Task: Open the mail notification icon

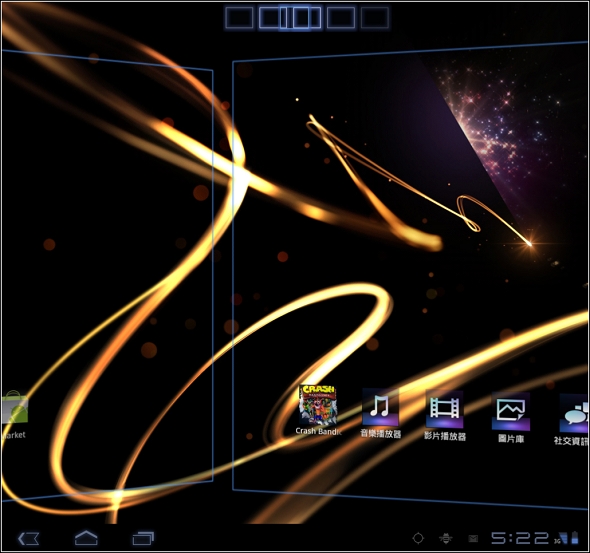Action: click(473, 539)
